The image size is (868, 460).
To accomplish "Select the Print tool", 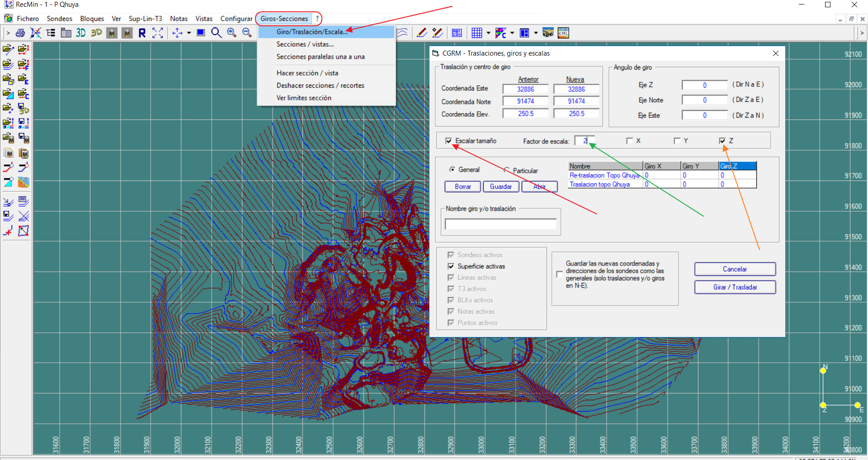I will [20, 33].
